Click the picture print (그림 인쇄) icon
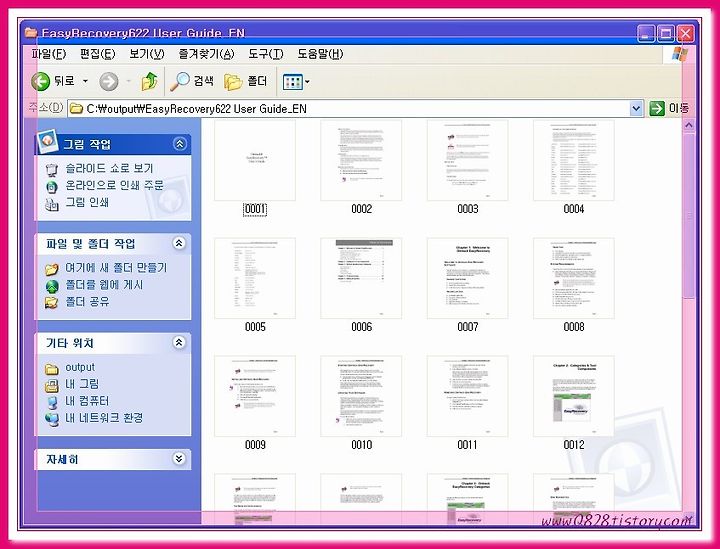 coord(52,204)
